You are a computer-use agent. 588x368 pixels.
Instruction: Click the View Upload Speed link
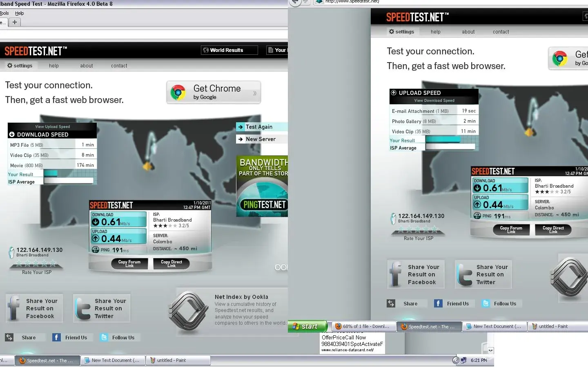pyautogui.click(x=52, y=127)
